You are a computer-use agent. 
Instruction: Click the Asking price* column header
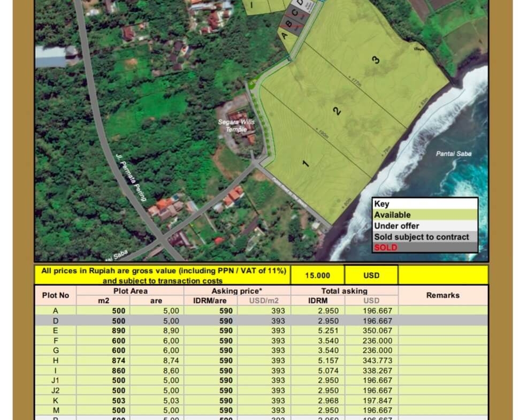pyautogui.click(x=237, y=291)
